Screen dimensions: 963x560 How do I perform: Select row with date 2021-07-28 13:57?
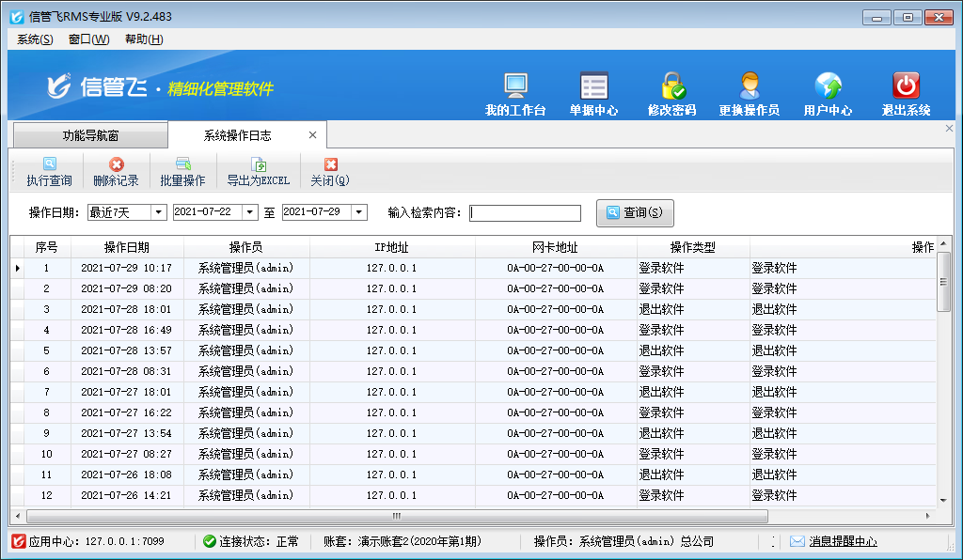tap(474, 350)
